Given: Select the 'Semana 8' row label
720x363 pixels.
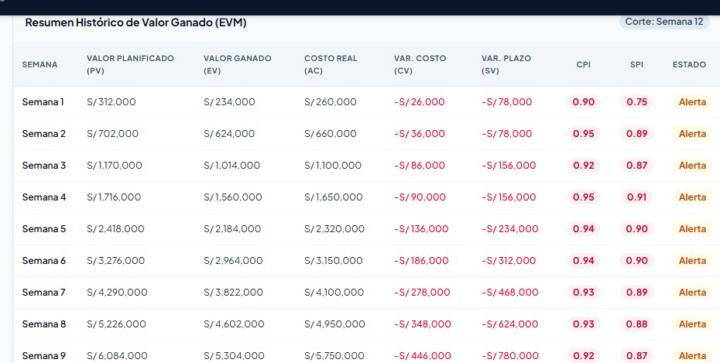Looking at the screenshot, I should [44, 324].
